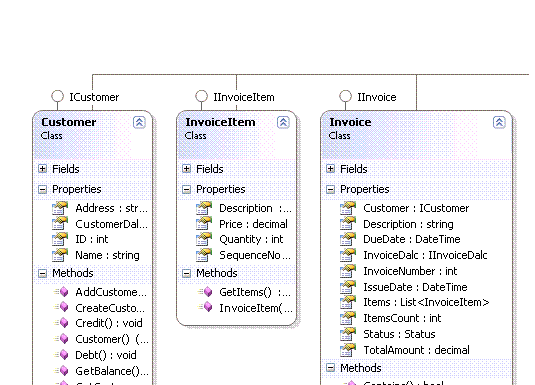Viewport: 535px width, 385px height.
Task: Select 'InvoiceNumber : int' property text
Action: tap(410, 271)
